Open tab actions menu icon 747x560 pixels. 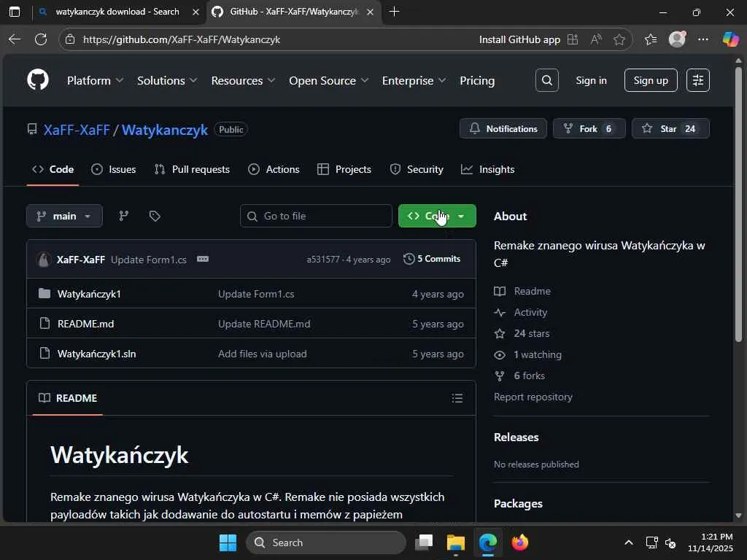pyautogui.click(x=15, y=12)
